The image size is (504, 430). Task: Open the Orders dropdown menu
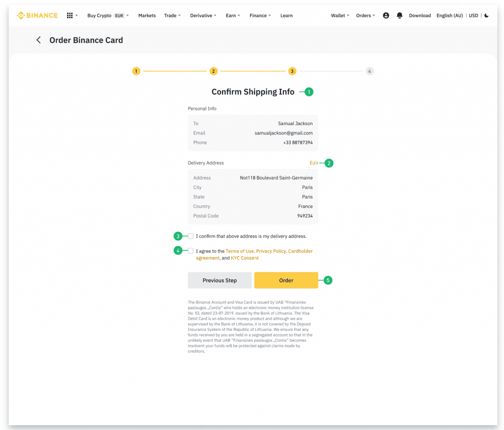(365, 15)
